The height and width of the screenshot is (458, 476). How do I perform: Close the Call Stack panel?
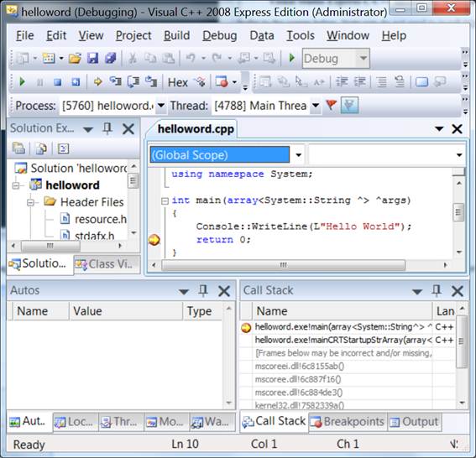click(x=458, y=291)
